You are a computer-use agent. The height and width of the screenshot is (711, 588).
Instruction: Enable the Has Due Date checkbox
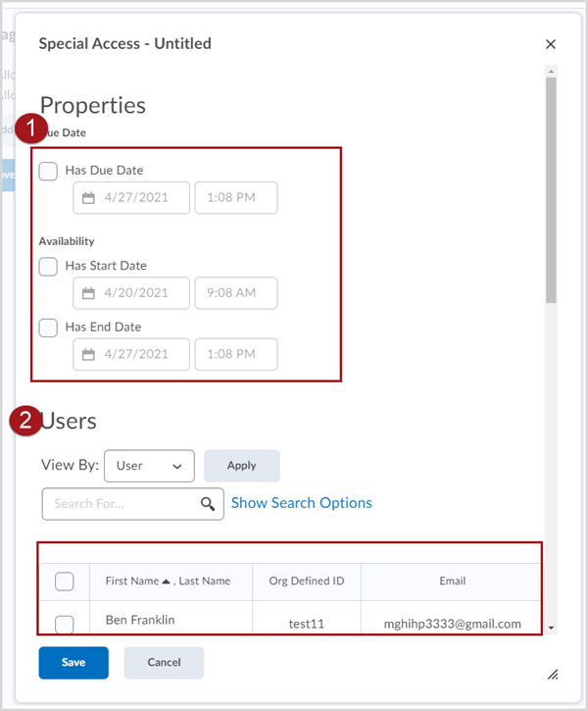pos(48,171)
